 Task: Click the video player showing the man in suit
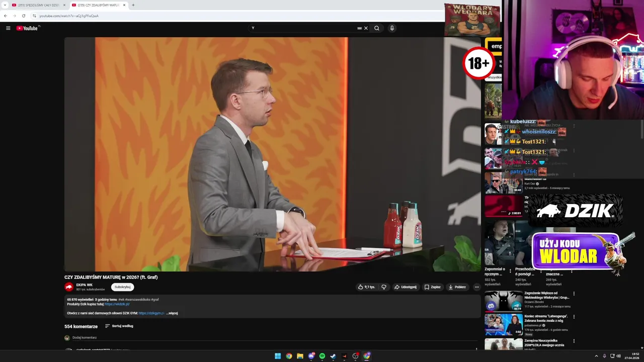pos(272,154)
